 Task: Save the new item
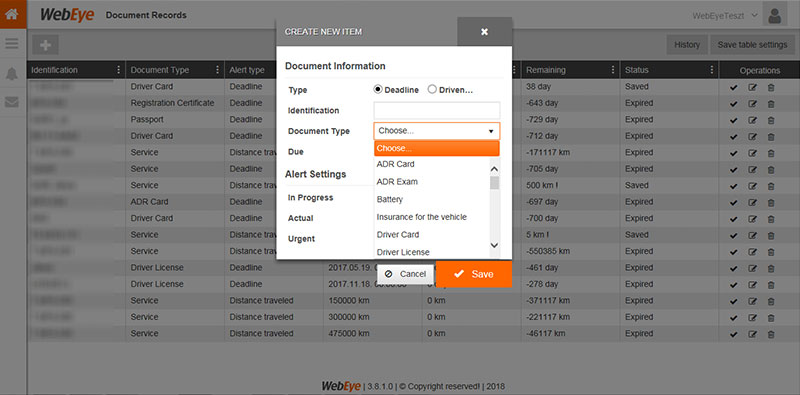click(x=474, y=274)
